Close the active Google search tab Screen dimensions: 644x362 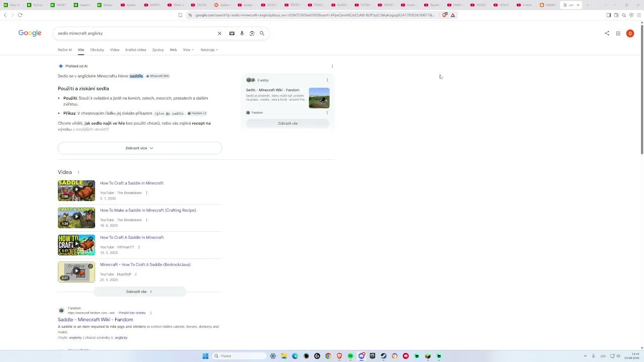pyautogui.click(x=578, y=5)
